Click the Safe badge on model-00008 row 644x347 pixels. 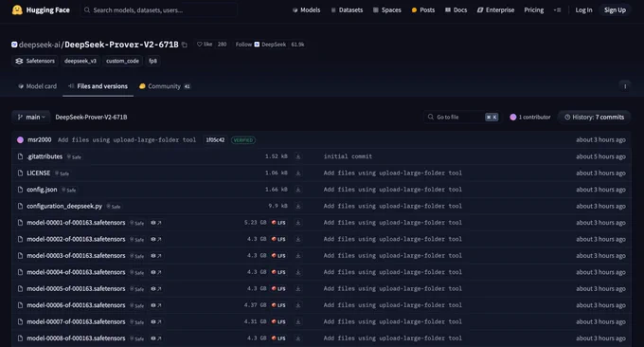pyautogui.click(x=136, y=338)
